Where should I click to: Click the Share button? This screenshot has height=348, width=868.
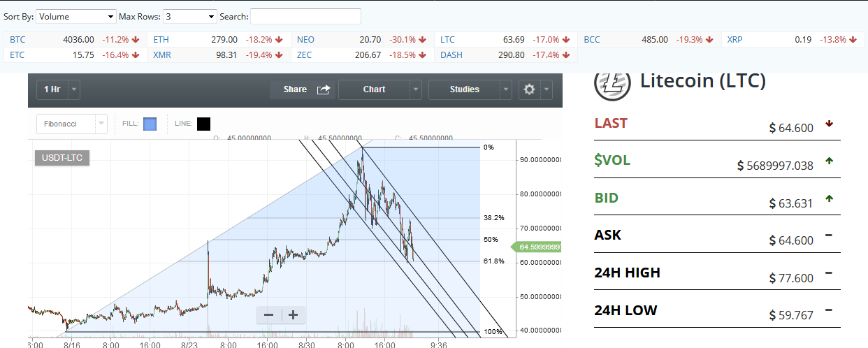click(303, 89)
